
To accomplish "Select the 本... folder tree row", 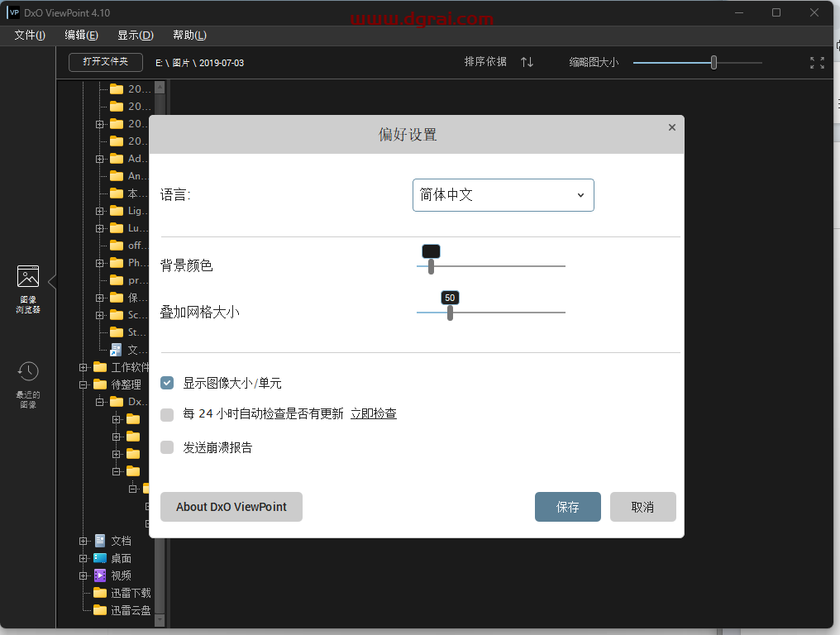I will [130, 193].
